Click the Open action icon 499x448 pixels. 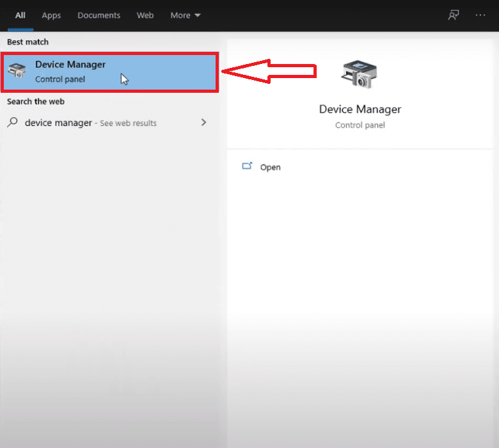pos(248,166)
